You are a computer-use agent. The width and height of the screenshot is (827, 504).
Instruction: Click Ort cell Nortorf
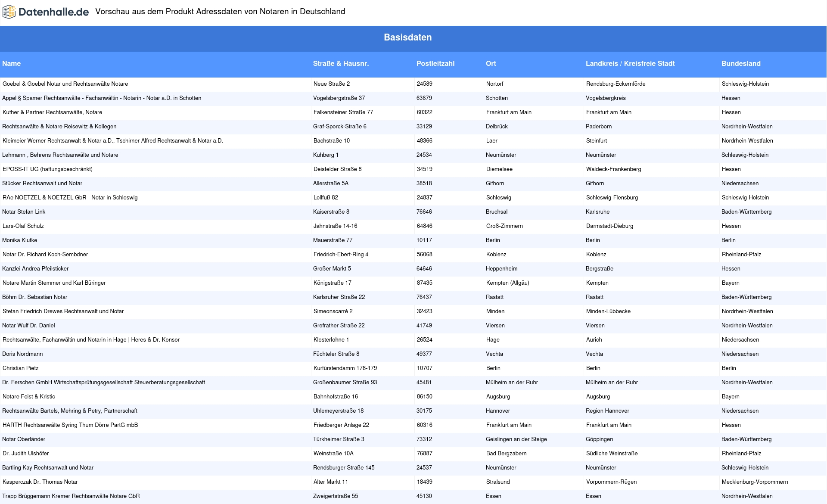click(x=495, y=84)
